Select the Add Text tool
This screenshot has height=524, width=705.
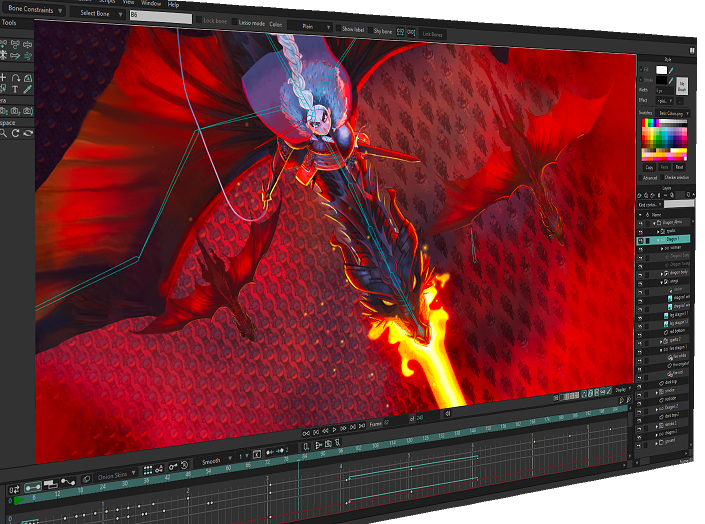[x=15, y=90]
